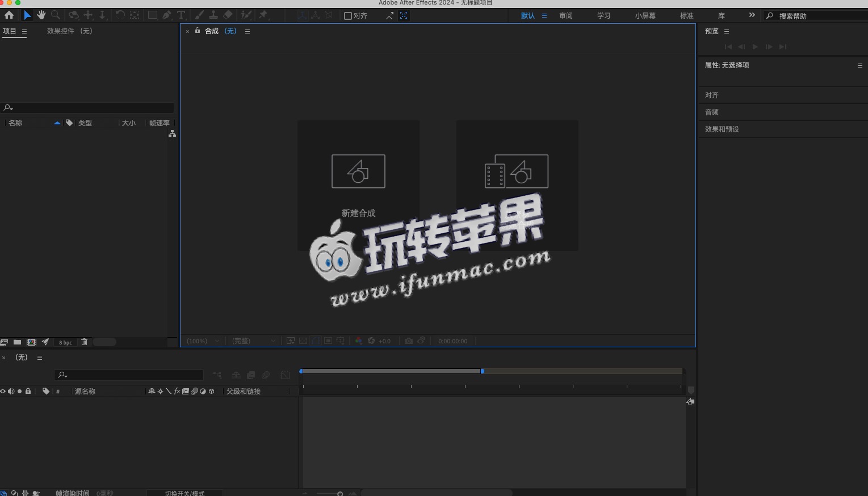
Task: Click 切换开关/模式 toggle button
Action: (184, 493)
